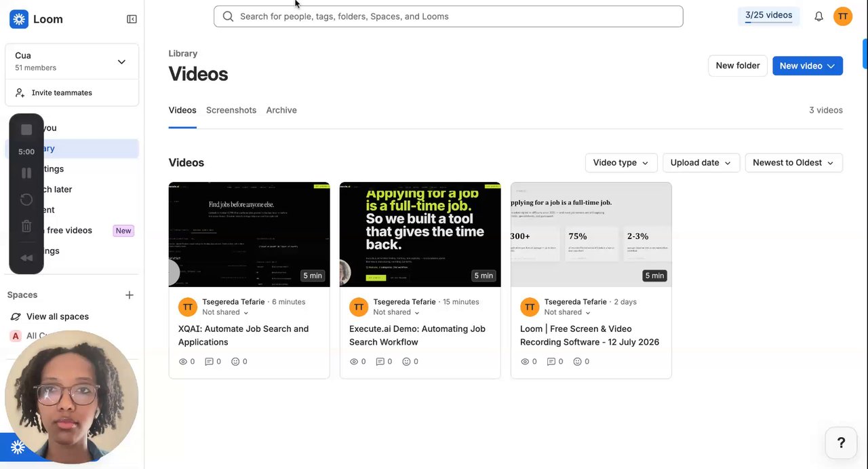This screenshot has width=868, height=469.
Task: Click the 3 videos count text
Action: click(x=826, y=110)
